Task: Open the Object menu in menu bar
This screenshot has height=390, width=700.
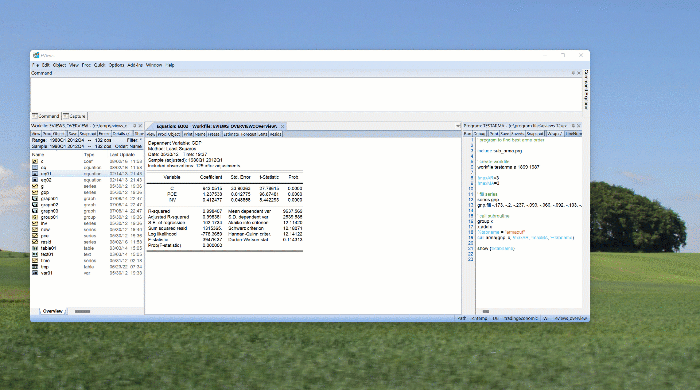Action: 59,65
